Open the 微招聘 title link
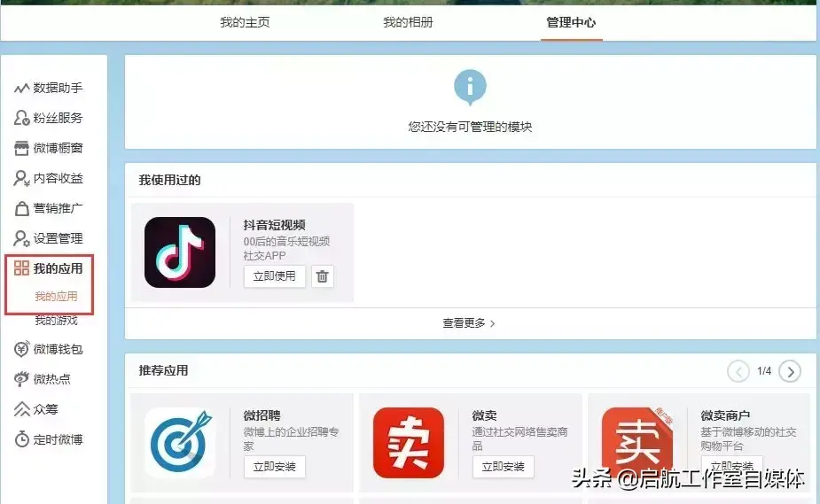Viewport: 820px width, 504px height. click(x=262, y=415)
